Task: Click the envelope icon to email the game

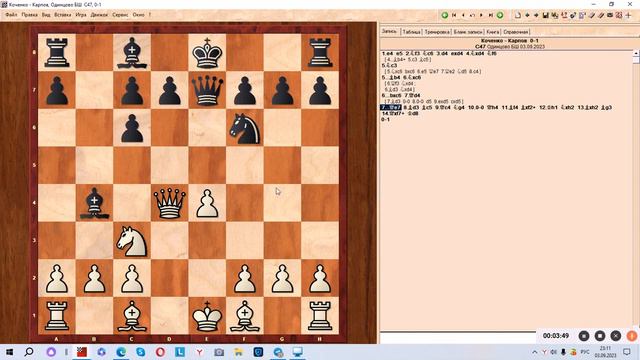Action: 610,15
